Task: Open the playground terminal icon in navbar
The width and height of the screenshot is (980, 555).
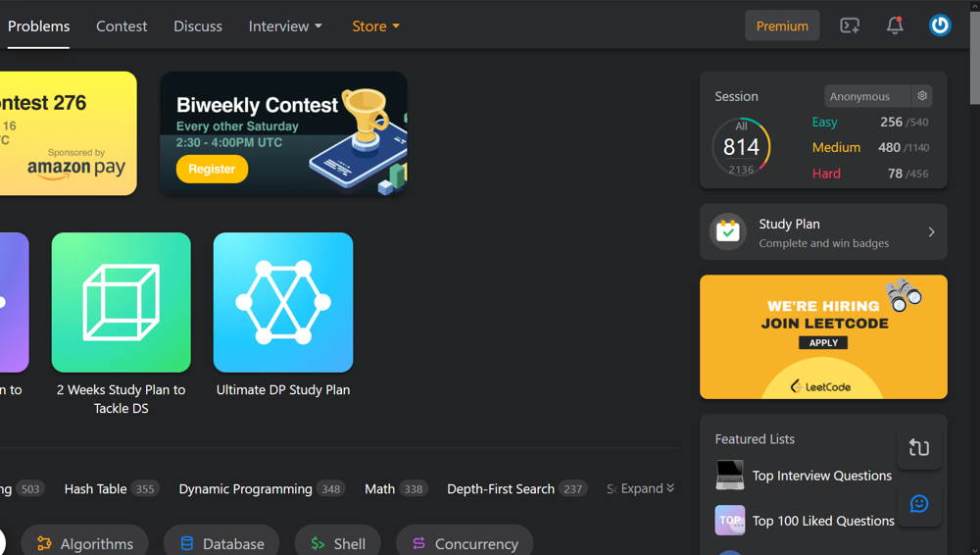Action: [850, 25]
